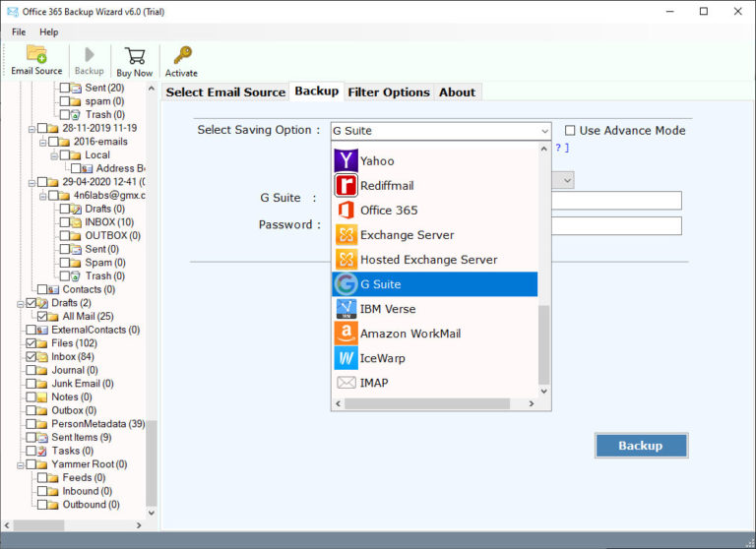Viewport: 756px width, 549px height.
Task: Open the Select Saving Option combo box
Action: pos(441,131)
